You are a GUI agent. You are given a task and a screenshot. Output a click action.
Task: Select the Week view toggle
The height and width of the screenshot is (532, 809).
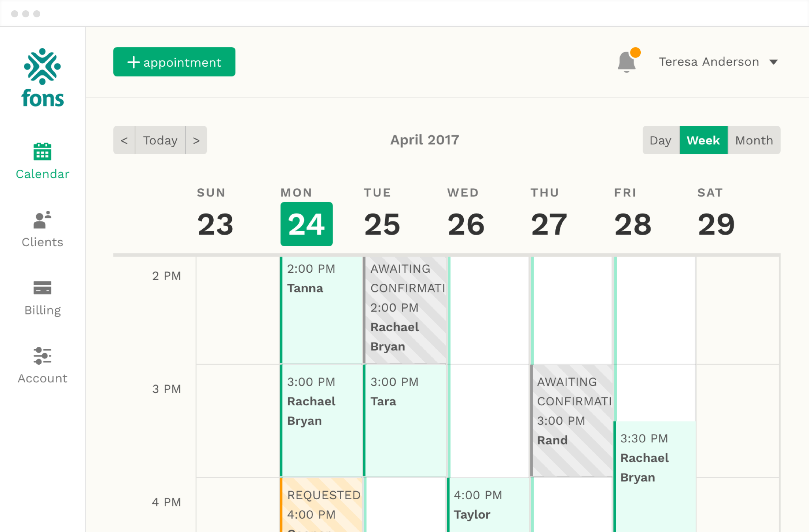[703, 140]
